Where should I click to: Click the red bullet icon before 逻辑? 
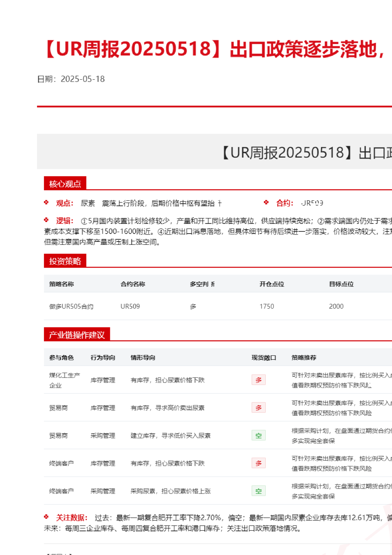[x=46, y=220]
